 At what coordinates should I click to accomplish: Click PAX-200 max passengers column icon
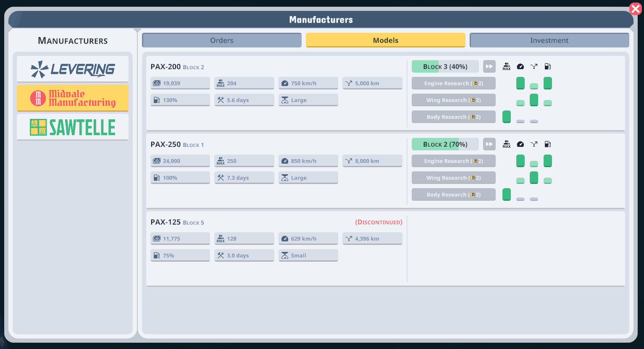tap(507, 66)
